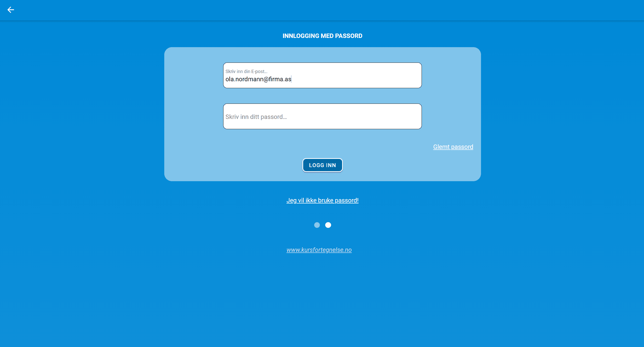Click the Glemt passord link

coord(453,147)
